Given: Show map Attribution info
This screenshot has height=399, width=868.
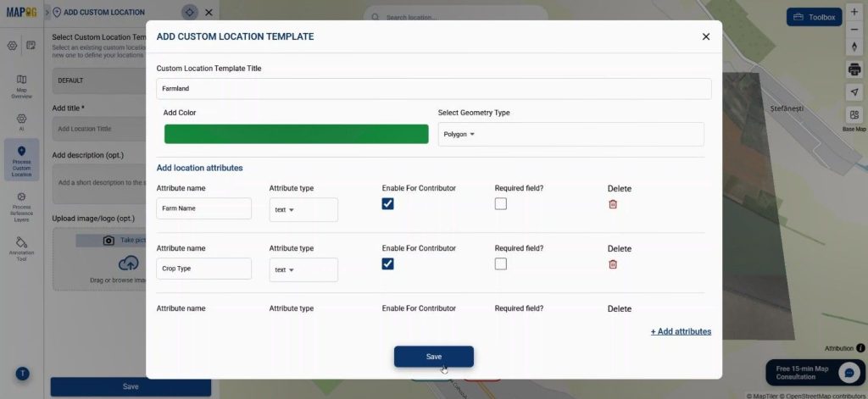Looking at the screenshot, I should click(x=860, y=348).
